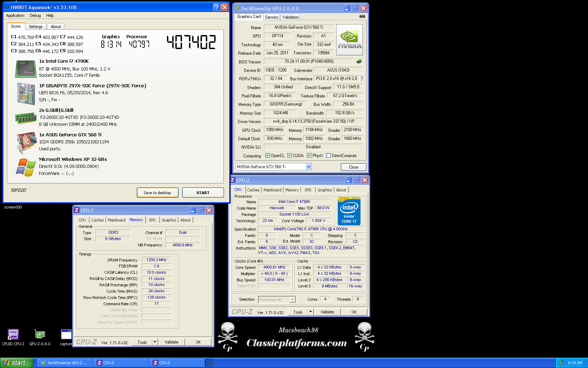
Task: Click the graphics card icon in Aquamark
Action: [x=26, y=142]
